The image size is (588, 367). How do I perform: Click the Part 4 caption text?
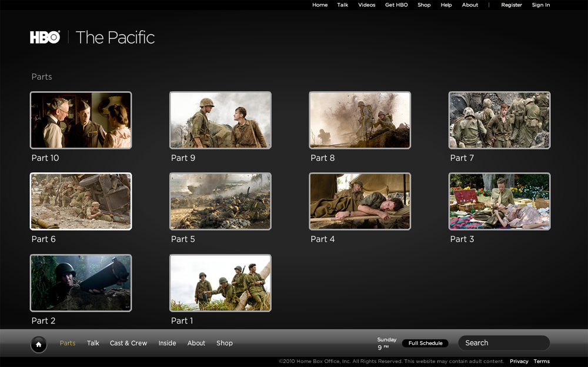[322, 239]
